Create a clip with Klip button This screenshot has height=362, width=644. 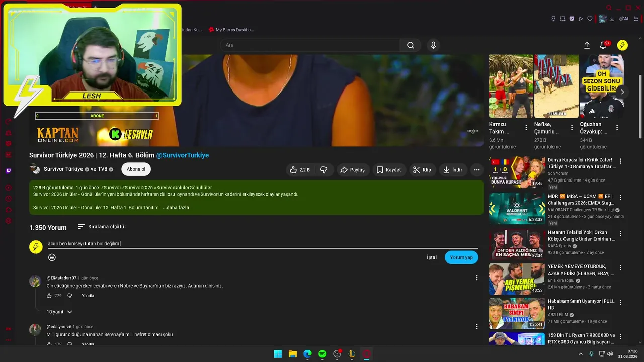tap(422, 170)
